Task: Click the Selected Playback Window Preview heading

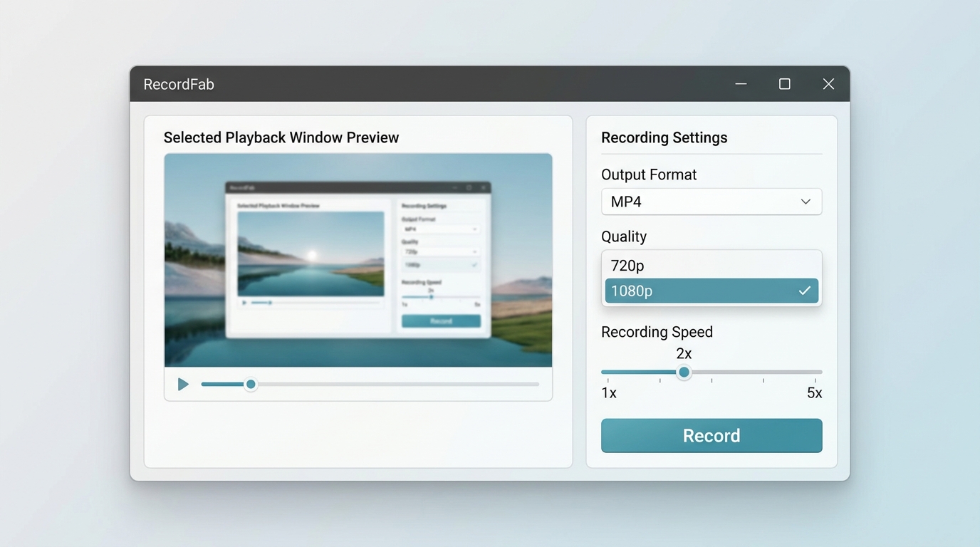Action: point(281,137)
